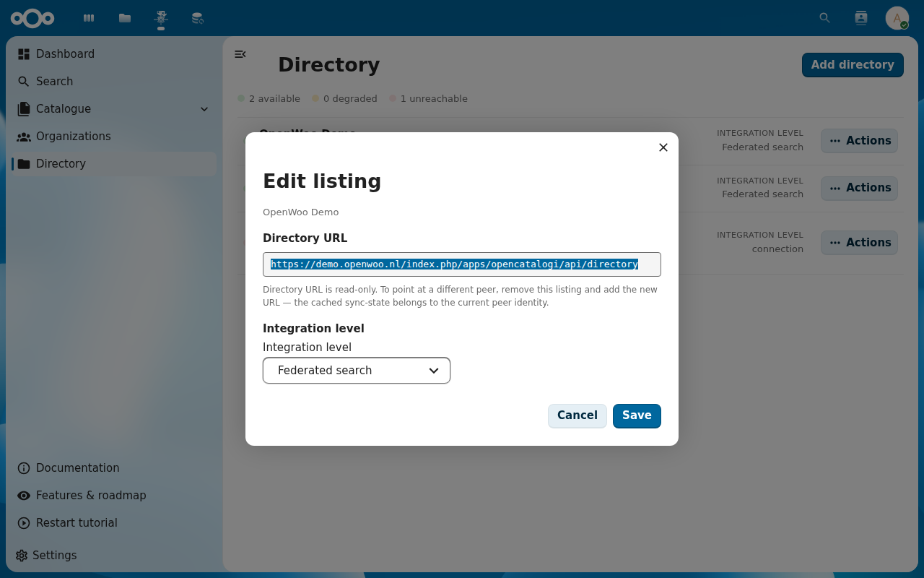Click the Directory page heading
This screenshot has height=578, width=924.
329,65
